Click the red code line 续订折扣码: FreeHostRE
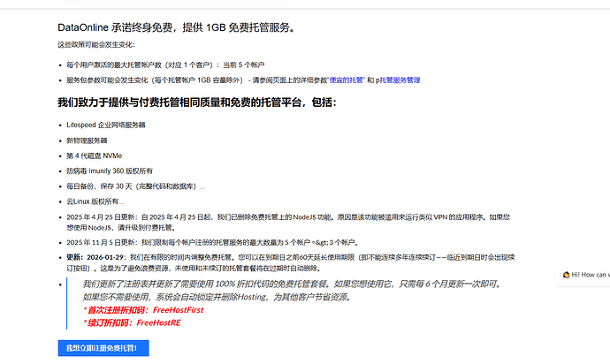610x364 pixels. click(132, 322)
